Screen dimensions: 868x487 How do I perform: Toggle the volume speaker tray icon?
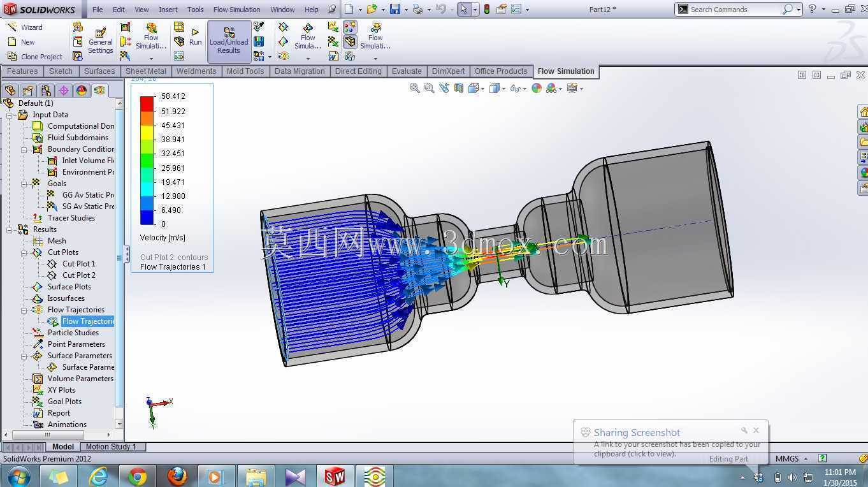tap(792, 477)
